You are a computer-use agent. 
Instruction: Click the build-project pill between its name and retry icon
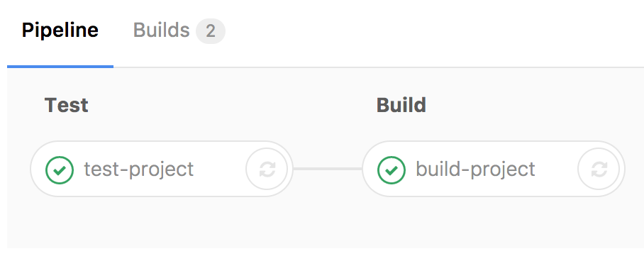(x=557, y=169)
